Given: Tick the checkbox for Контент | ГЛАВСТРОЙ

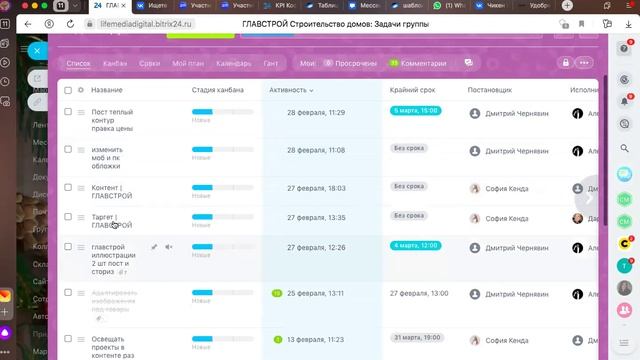Looking at the screenshot, I should [x=68, y=187].
